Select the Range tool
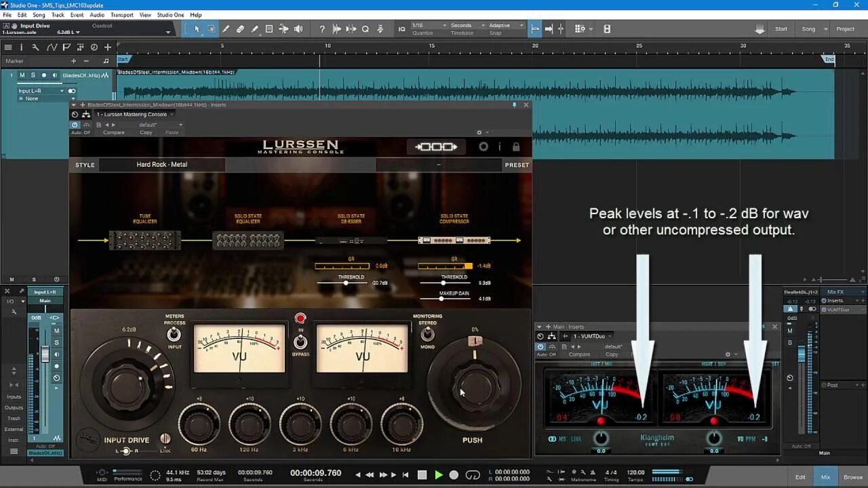This screenshot has width=868, height=488. click(212, 29)
